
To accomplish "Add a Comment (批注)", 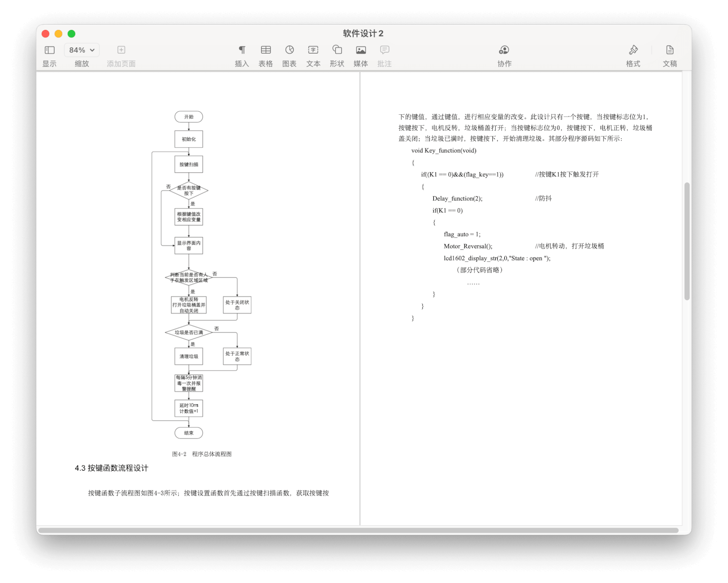I will tap(384, 50).
